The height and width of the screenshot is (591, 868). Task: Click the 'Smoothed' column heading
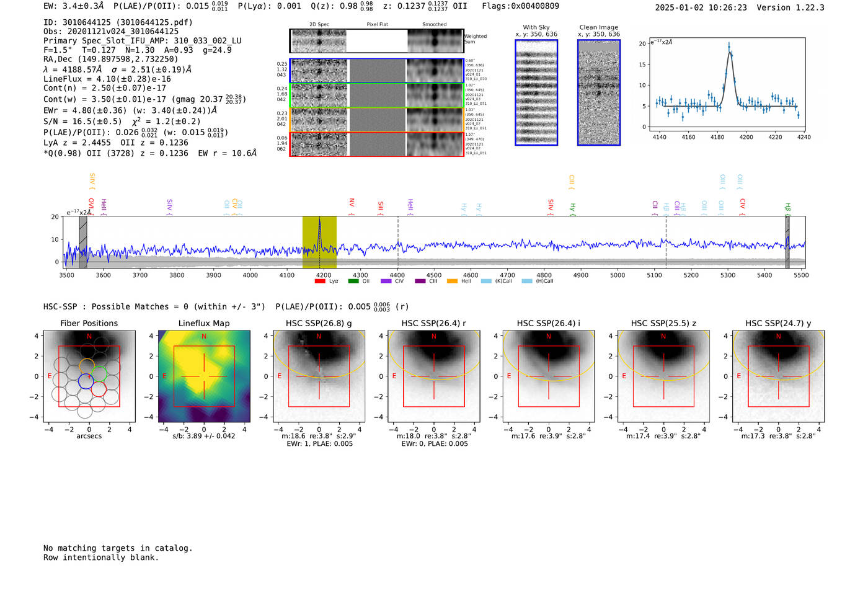point(435,24)
